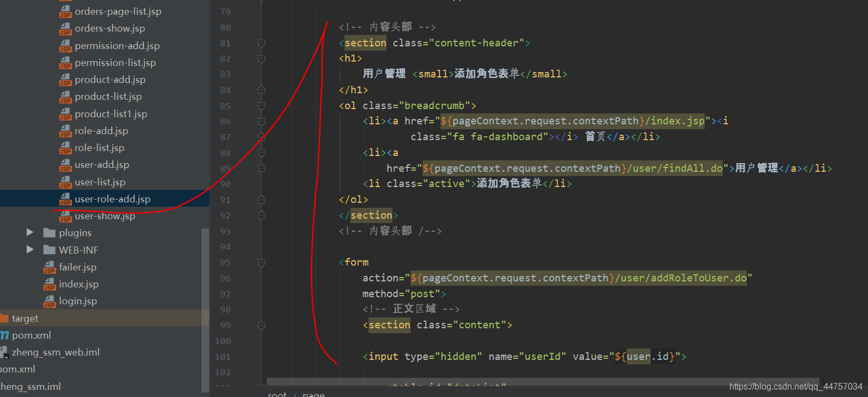868x397 pixels.
Task: Select role-list.jsp in tree
Action: coord(99,148)
